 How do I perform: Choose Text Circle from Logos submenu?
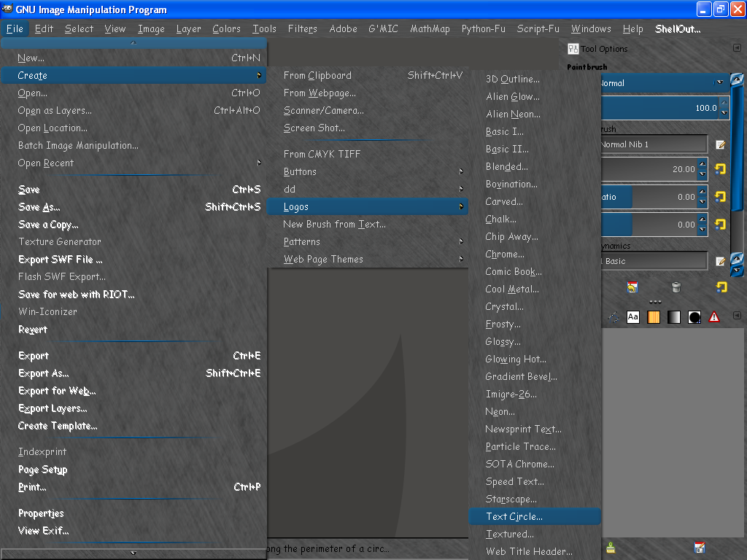pos(535,516)
